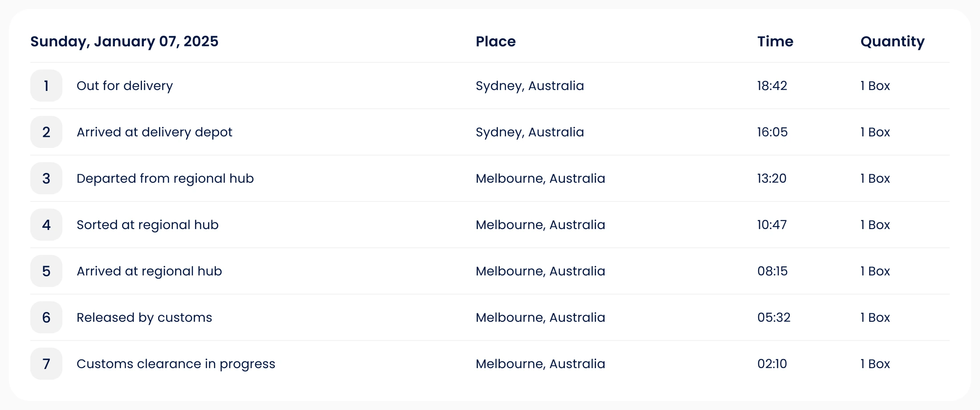
Task: Click the step 7 number badge
Action: [46, 364]
